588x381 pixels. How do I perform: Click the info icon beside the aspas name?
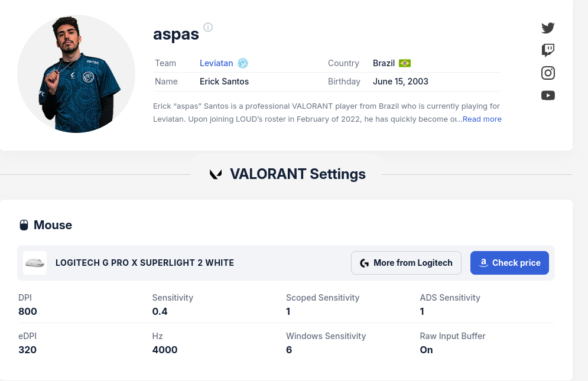point(207,27)
